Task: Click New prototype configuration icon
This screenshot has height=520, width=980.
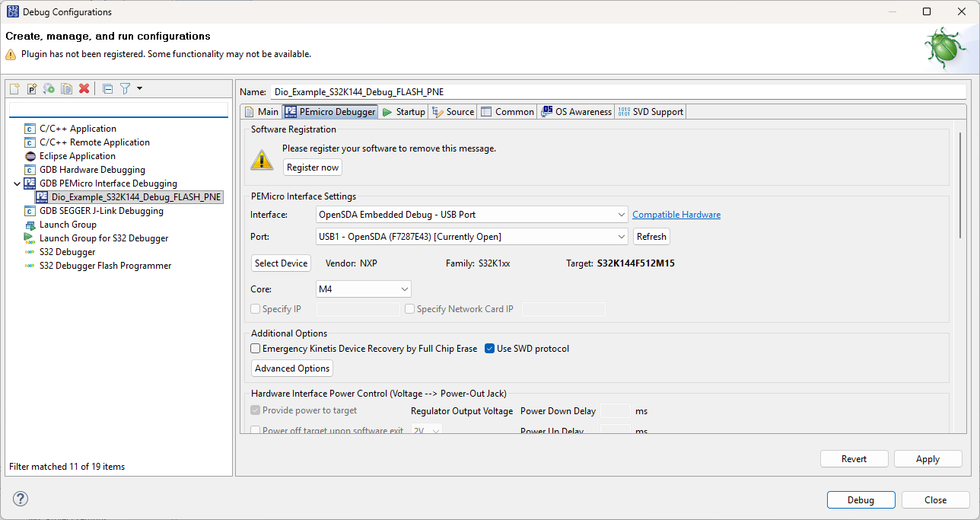Action: pos(32,88)
